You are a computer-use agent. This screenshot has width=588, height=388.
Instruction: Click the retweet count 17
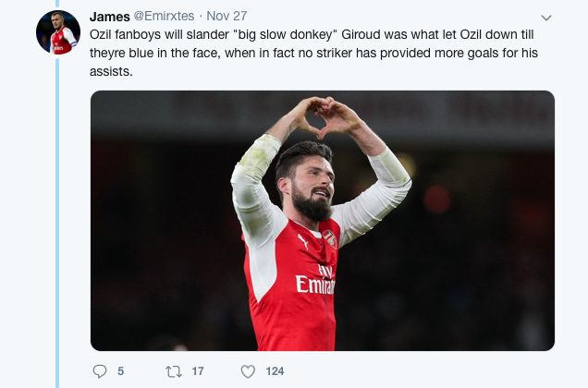pyautogui.click(x=197, y=371)
